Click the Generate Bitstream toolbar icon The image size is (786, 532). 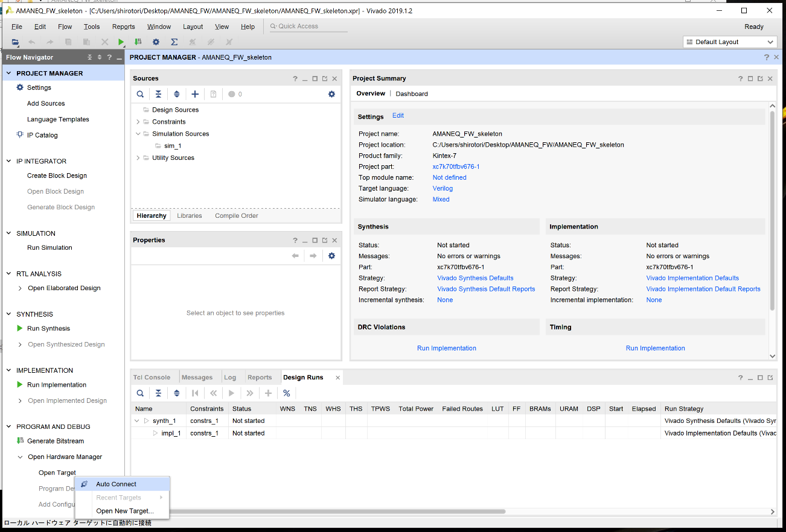138,42
